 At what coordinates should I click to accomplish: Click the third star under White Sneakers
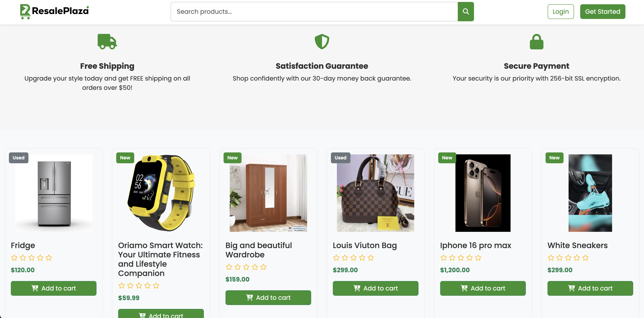pos(568,258)
